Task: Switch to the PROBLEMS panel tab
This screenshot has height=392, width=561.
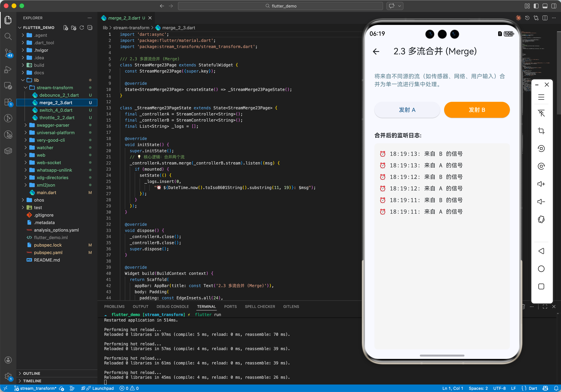Action: (x=114, y=306)
